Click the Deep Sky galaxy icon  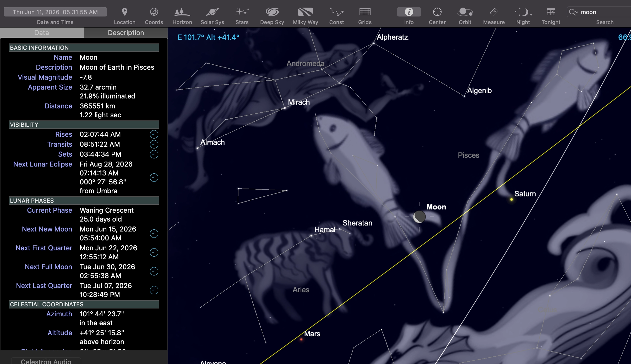point(272,12)
